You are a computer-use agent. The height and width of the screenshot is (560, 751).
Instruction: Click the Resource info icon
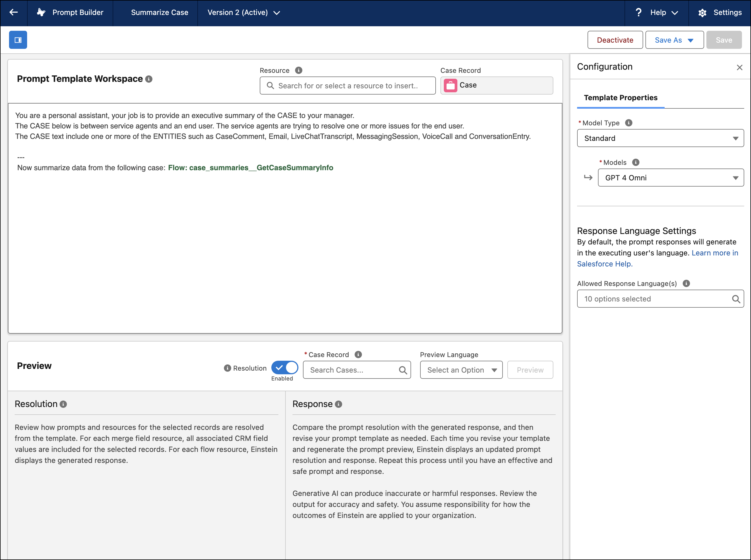(298, 70)
